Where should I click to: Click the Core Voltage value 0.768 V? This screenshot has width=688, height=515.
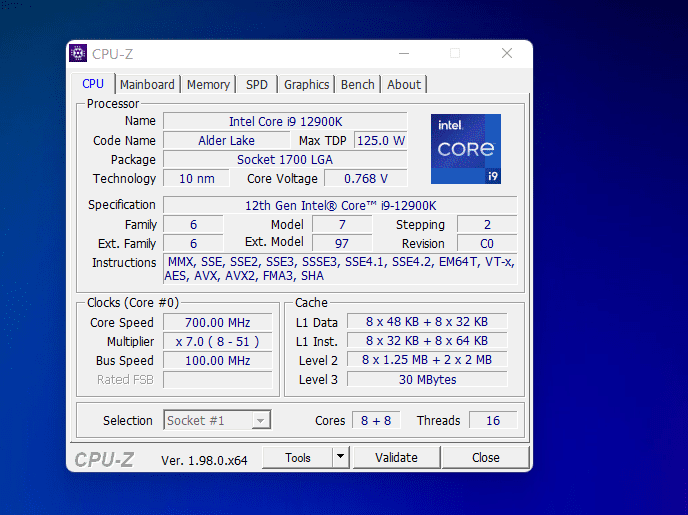click(x=366, y=179)
